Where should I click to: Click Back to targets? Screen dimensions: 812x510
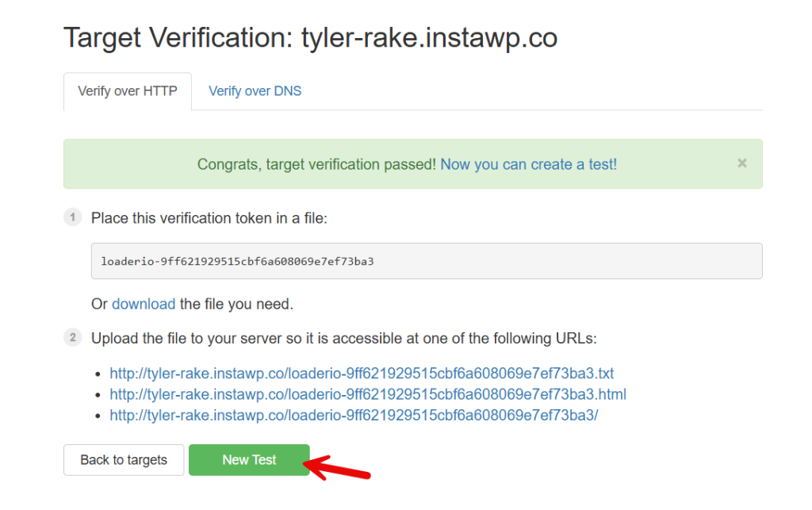coord(124,460)
